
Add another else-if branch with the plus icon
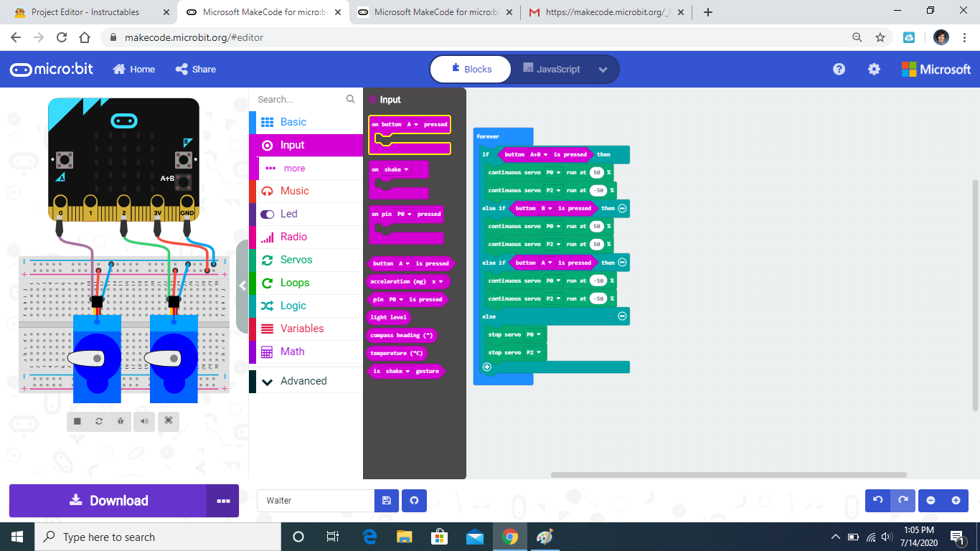pos(487,367)
